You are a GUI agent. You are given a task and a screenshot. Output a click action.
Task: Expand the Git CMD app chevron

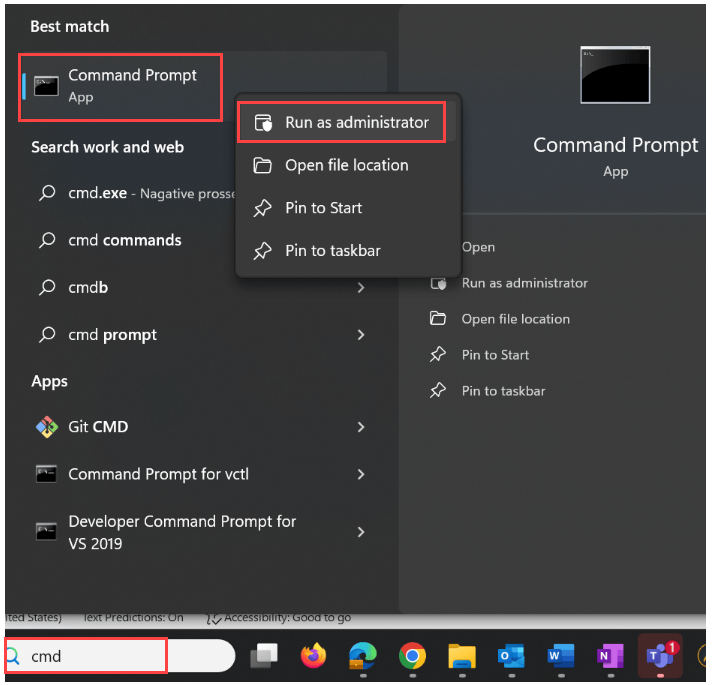pos(361,427)
